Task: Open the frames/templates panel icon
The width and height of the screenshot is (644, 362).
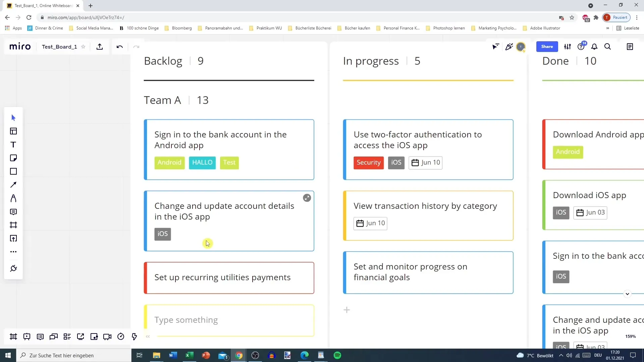Action: tap(13, 131)
